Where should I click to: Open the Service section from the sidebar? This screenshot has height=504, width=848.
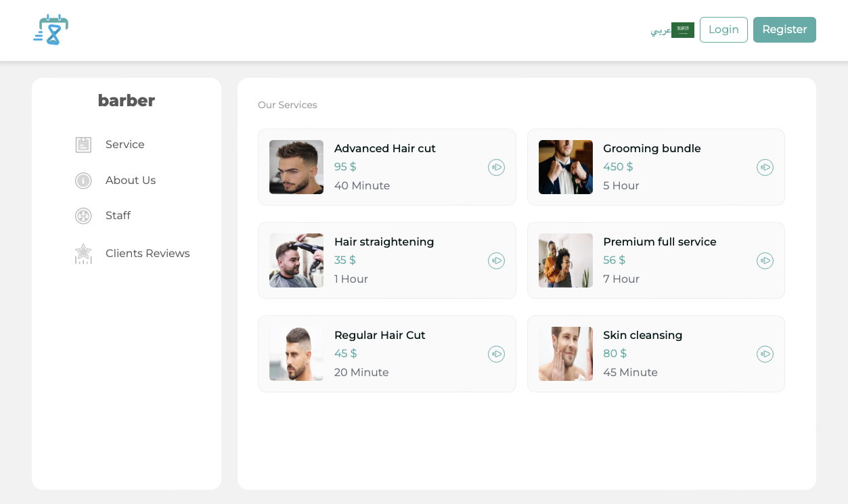[x=125, y=144]
